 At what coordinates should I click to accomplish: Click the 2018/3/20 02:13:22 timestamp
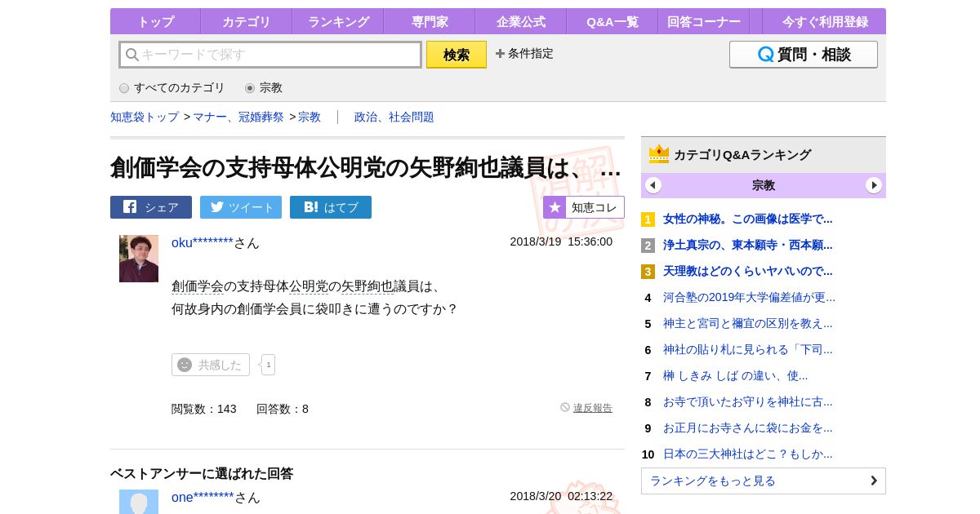tap(561, 496)
